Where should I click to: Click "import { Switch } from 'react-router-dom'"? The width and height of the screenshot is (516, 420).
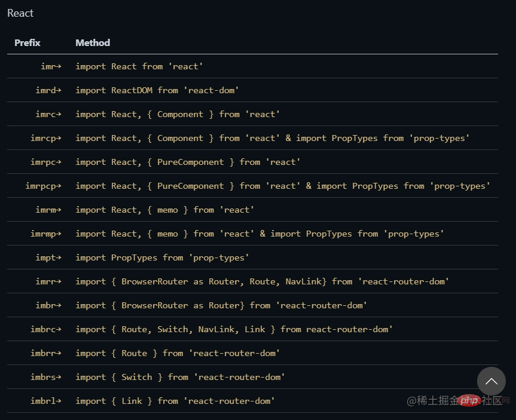[181, 377]
